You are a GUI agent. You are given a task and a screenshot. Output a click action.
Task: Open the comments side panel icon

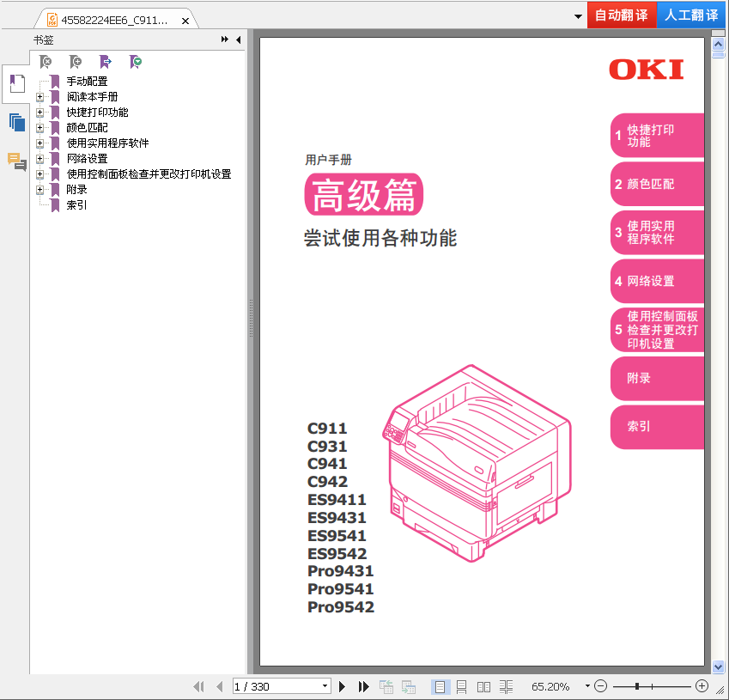click(17, 161)
